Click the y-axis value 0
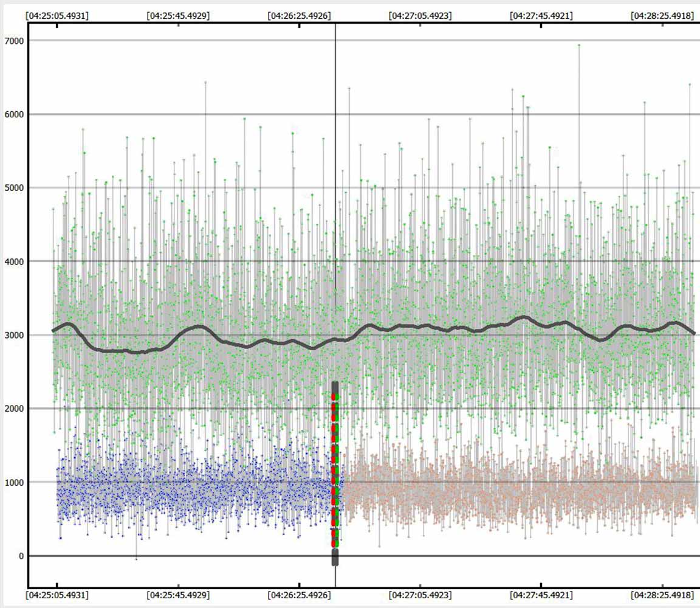Screen dimensions: 700x608 point(21,556)
